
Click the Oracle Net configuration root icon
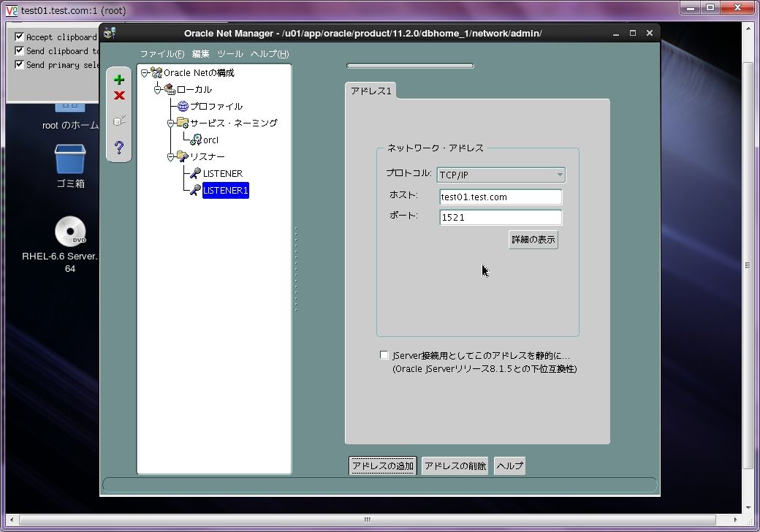pos(156,72)
